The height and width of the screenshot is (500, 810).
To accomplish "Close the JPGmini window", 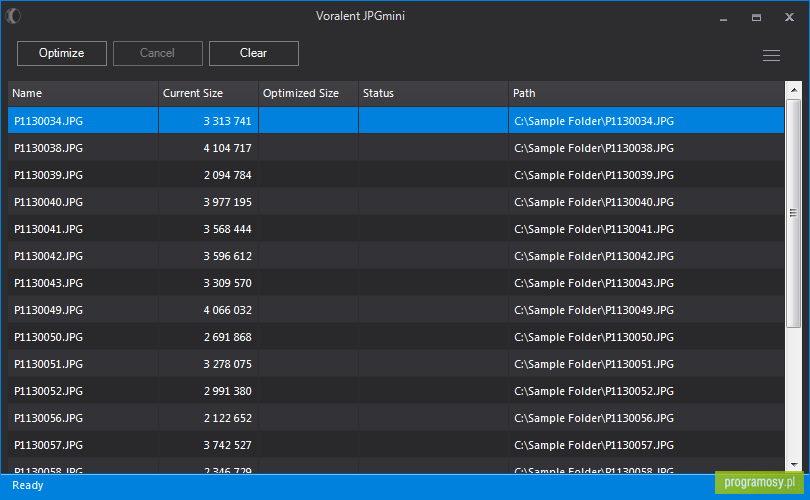I will pos(789,18).
